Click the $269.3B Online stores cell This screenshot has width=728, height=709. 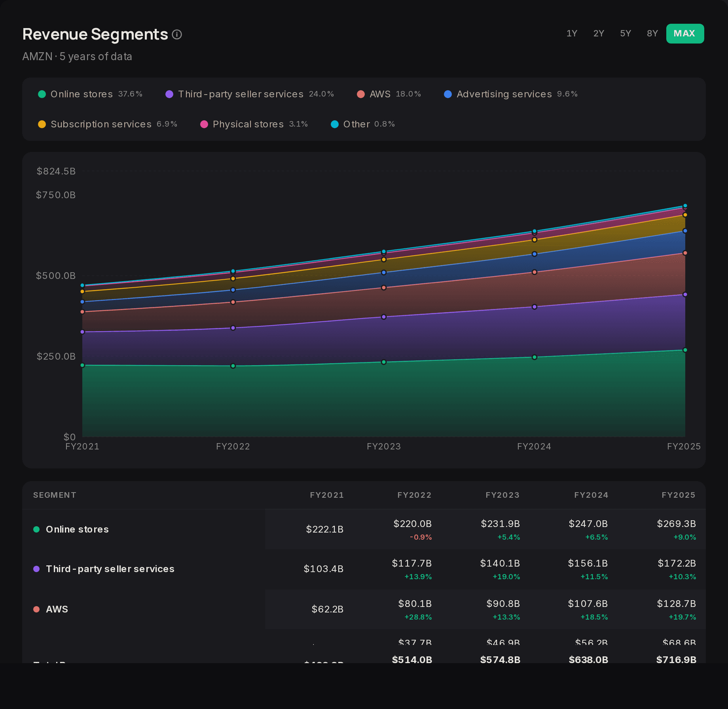click(676, 524)
